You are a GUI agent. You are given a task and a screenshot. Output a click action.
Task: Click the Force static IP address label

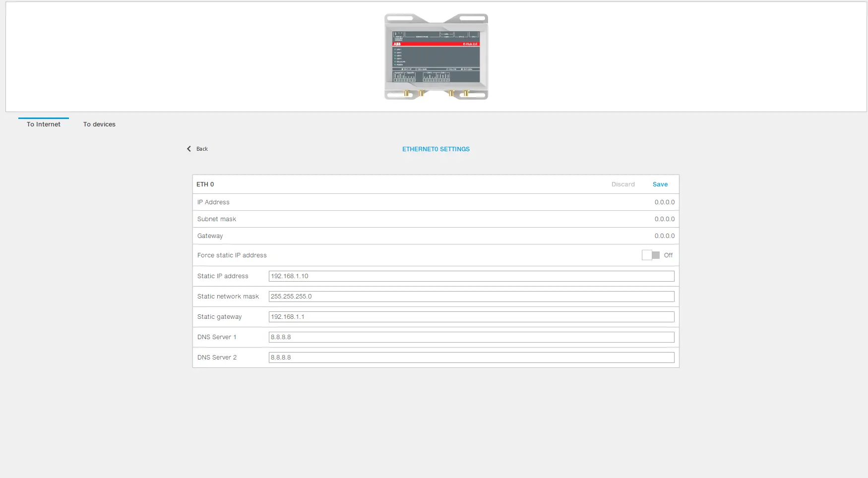[x=232, y=255]
